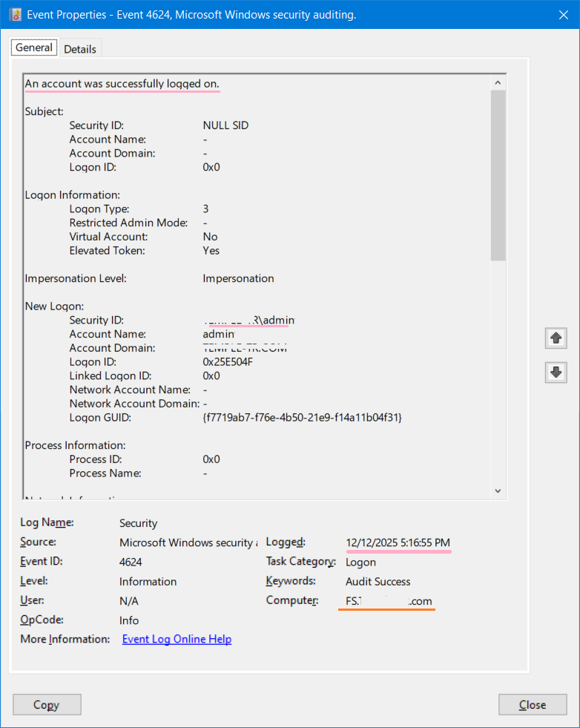Click the 'Subject:' heading in description
The width and height of the screenshot is (580, 728).
[44, 111]
